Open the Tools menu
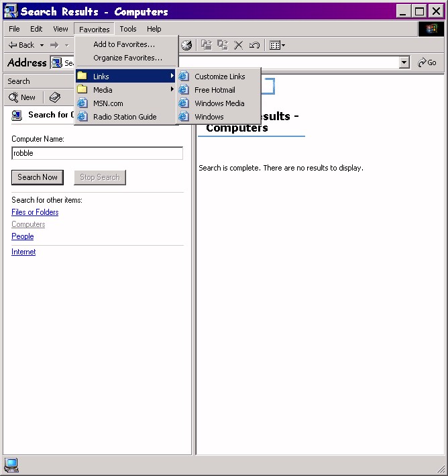 (128, 29)
